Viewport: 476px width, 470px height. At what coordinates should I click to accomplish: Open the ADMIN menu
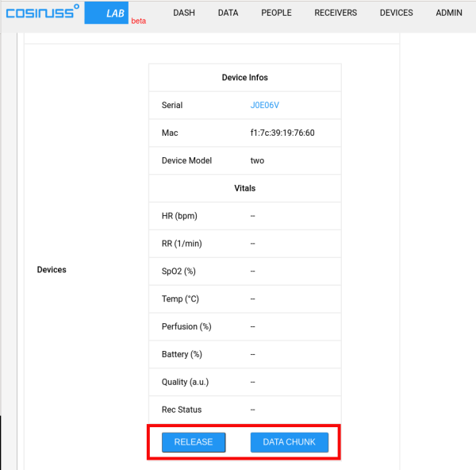click(x=449, y=13)
